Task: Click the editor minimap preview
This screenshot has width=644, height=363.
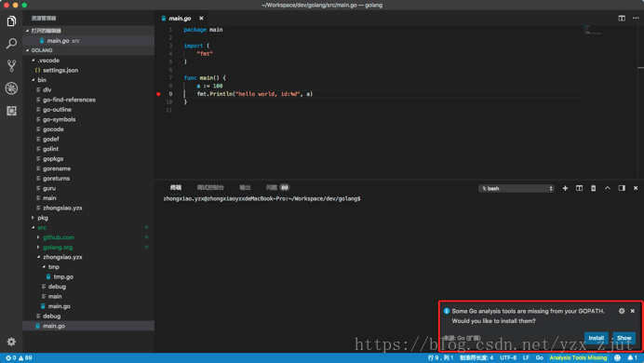Action: click(x=592, y=31)
